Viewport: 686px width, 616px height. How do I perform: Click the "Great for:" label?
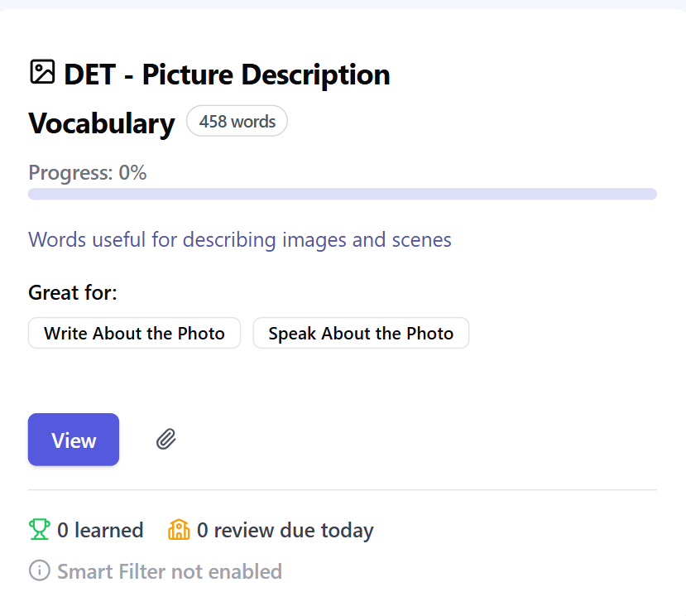pos(73,292)
